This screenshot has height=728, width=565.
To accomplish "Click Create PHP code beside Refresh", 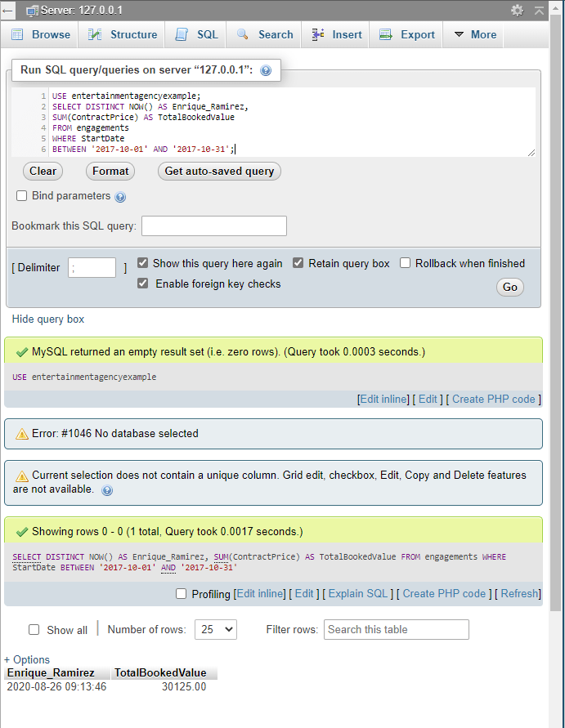I will tap(444, 594).
